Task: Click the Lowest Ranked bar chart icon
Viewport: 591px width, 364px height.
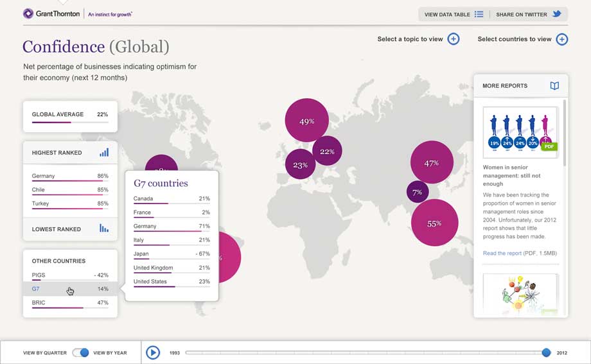Action: pyautogui.click(x=104, y=229)
